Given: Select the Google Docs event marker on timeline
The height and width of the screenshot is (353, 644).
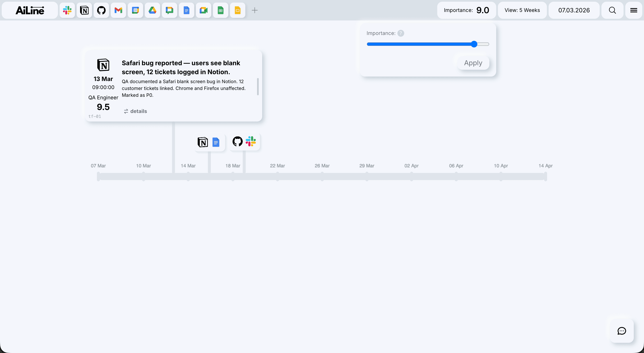Looking at the screenshot, I should tap(216, 142).
